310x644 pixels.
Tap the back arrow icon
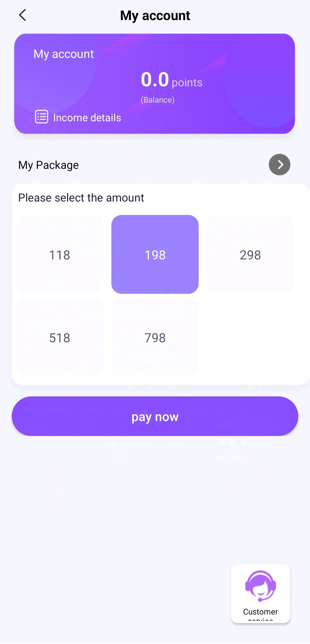point(22,15)
